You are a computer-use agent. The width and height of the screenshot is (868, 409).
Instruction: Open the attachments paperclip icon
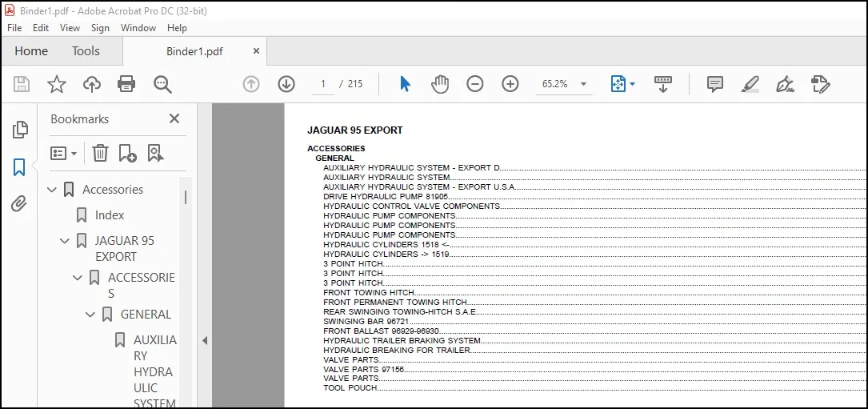point(19,204)
